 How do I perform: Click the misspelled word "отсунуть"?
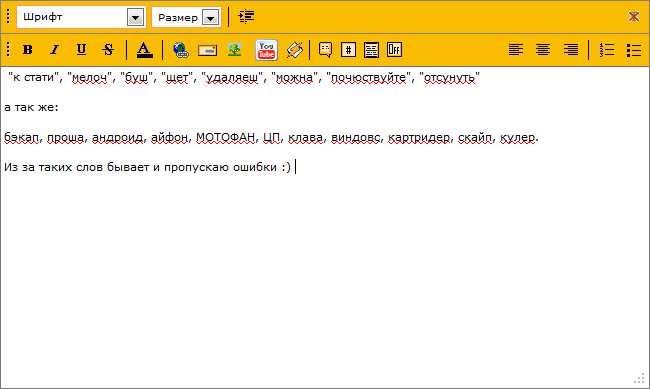(x=449, y=78)
